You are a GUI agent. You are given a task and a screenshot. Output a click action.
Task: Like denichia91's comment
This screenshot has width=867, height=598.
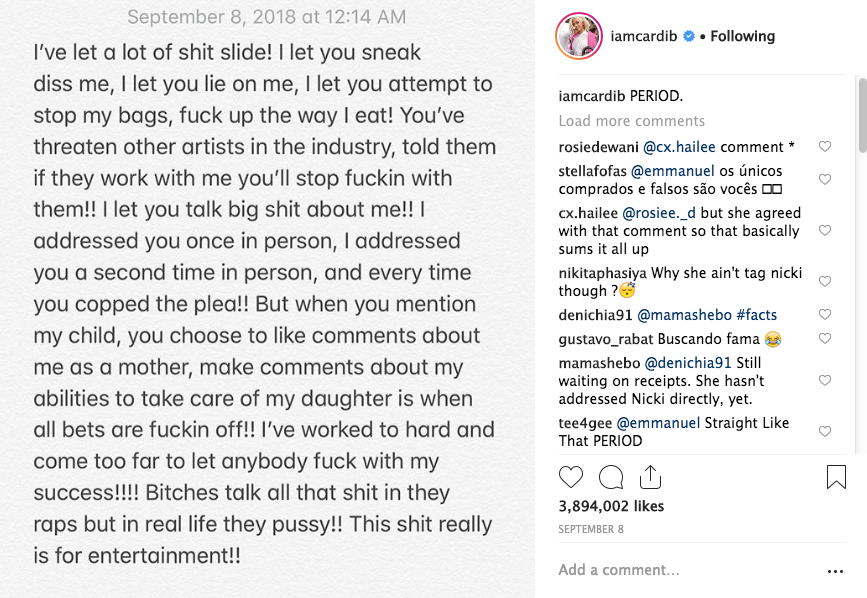825,315
